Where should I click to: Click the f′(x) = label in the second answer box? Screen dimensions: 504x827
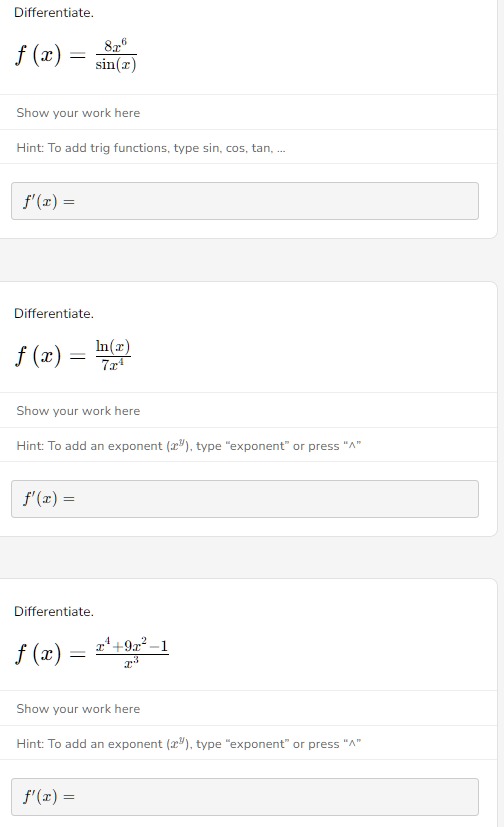49,499
